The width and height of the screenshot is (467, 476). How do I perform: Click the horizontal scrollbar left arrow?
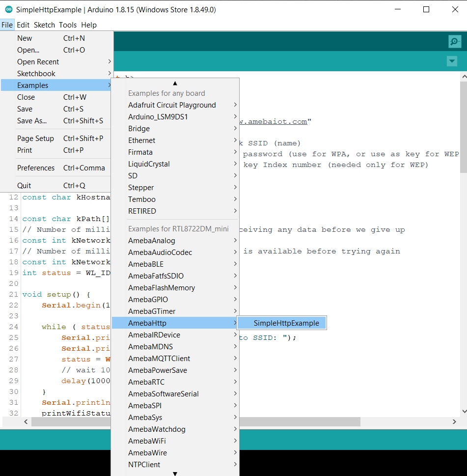click(26, 421)
